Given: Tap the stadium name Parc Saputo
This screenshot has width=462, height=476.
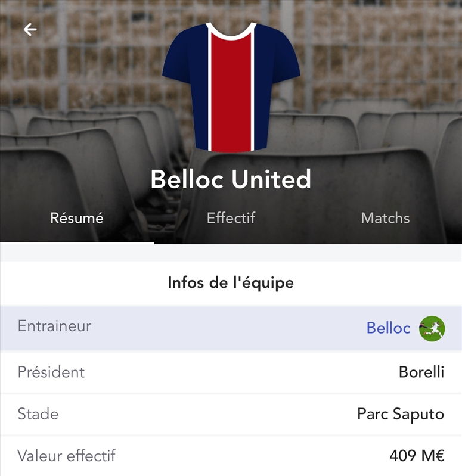Looking at the screenshot, I should pyautogui.click(x=400, y=414).
